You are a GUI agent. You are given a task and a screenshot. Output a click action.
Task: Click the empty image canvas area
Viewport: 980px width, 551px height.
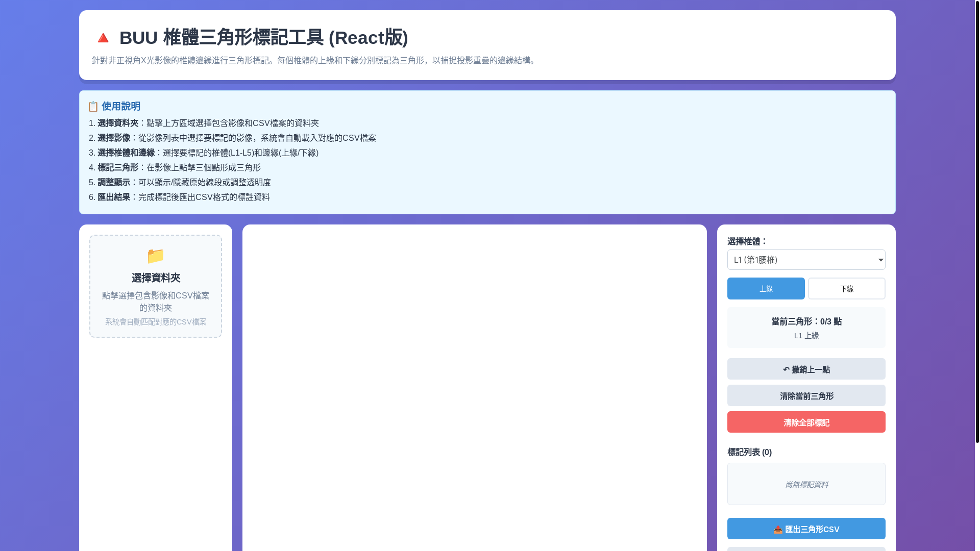coord(475,388)
